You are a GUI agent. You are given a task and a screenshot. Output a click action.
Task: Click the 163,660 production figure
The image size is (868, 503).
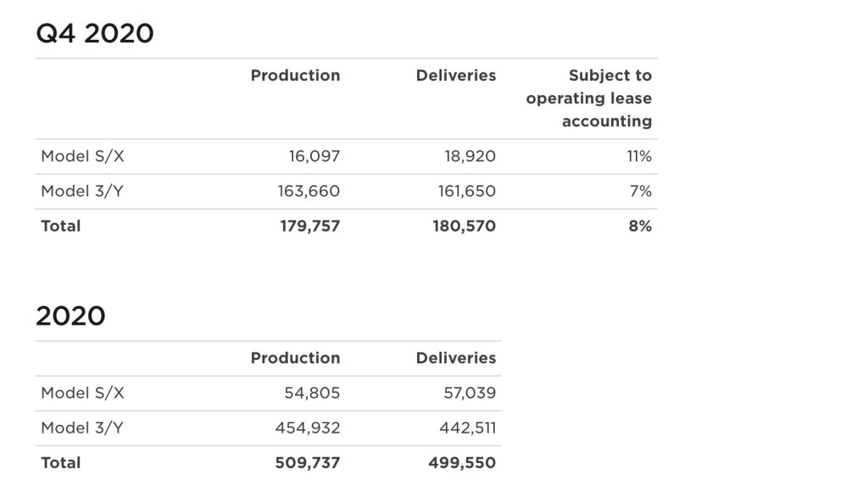pos(309,191)
